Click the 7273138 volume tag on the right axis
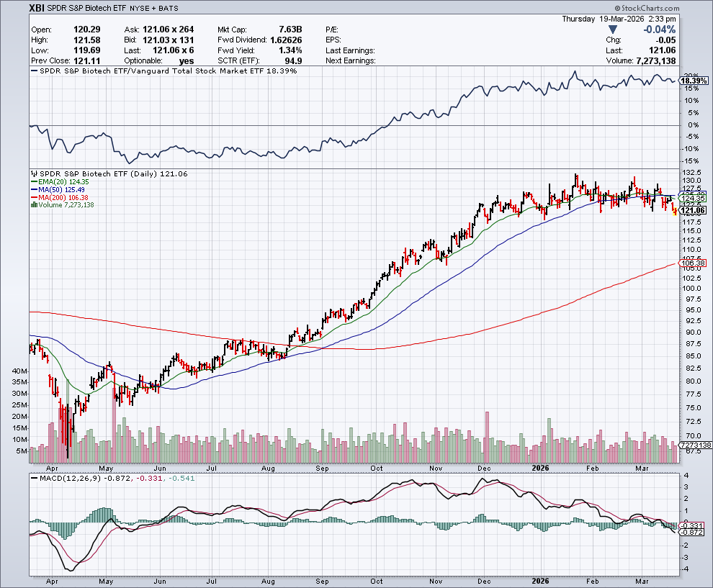 coord(694,446)
